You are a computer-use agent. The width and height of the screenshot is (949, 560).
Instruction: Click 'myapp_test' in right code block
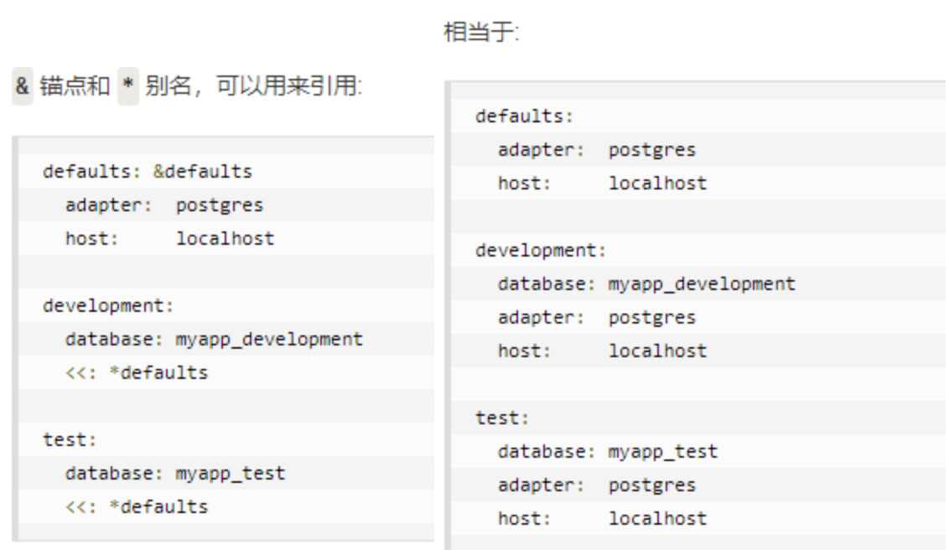663,452
